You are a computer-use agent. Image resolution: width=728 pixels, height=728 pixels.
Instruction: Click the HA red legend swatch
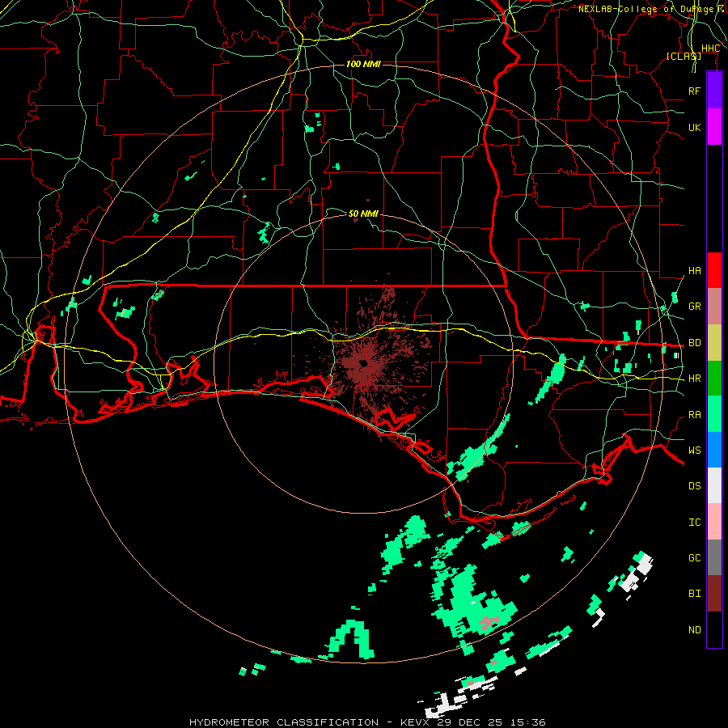point(714,270)
